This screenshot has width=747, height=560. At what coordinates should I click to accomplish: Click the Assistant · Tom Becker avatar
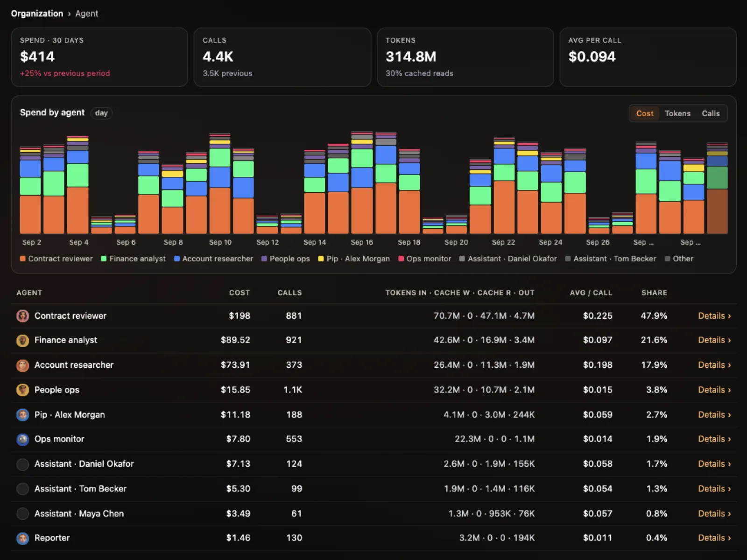tap(22, 489)
